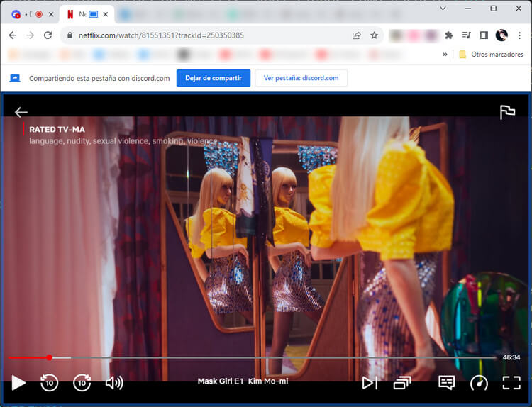The height and width of the screenshot is (407, 532).
Task: Play the paused Netflix video
Action: pyautogui.click(x=18, y=383)
